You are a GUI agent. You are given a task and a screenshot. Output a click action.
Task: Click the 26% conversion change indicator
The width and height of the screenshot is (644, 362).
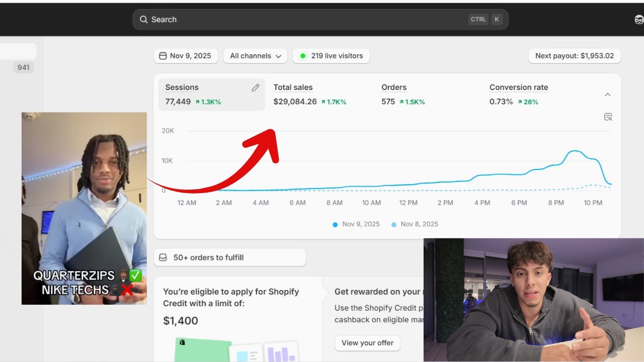(528, 102)
